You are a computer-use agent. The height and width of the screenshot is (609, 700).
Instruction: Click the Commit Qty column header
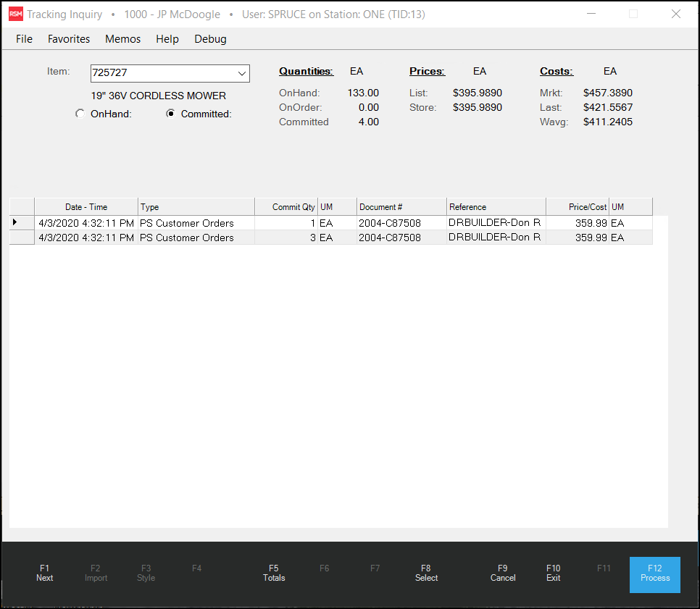click(286, 207)
